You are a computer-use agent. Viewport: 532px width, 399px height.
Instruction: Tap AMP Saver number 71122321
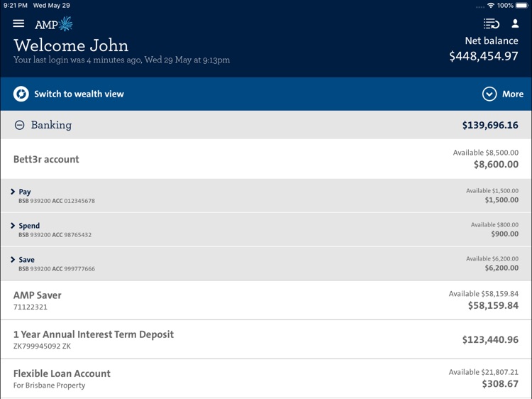tap(31, 307)
